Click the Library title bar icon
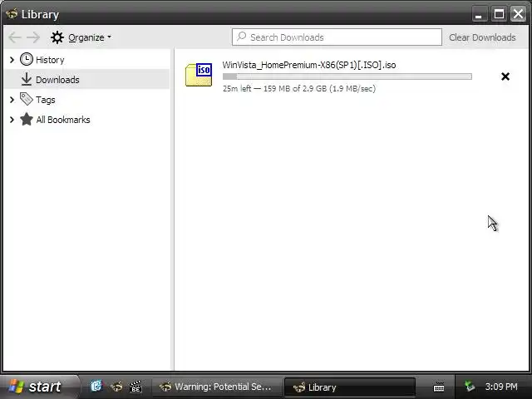Image resolution: width=532 pixels, height=399 pixels. click(x=12, y=13)
